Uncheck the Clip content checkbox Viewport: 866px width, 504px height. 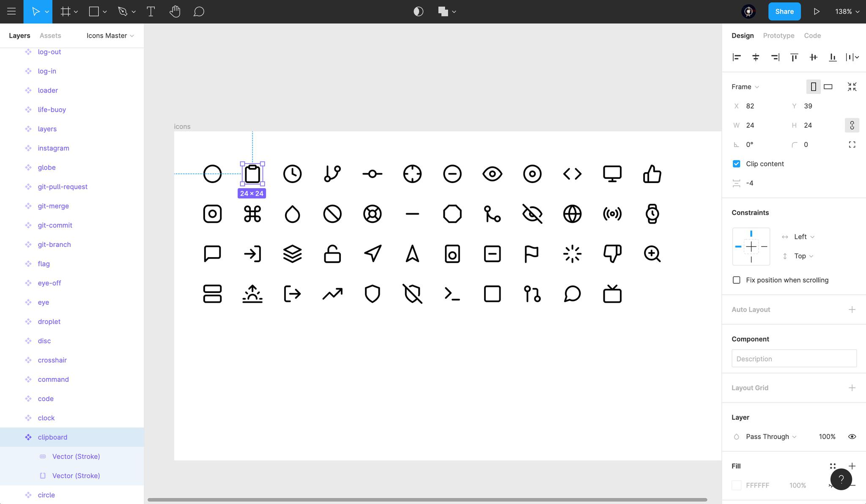pyautogui.click(x=737, y=164)
